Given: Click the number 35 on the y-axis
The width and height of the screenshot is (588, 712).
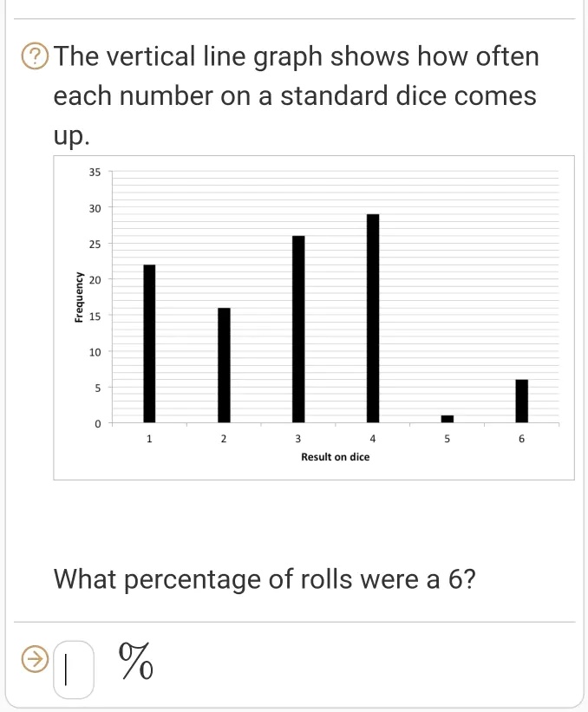Looking at the screenshot, I should tap(93, 171).
